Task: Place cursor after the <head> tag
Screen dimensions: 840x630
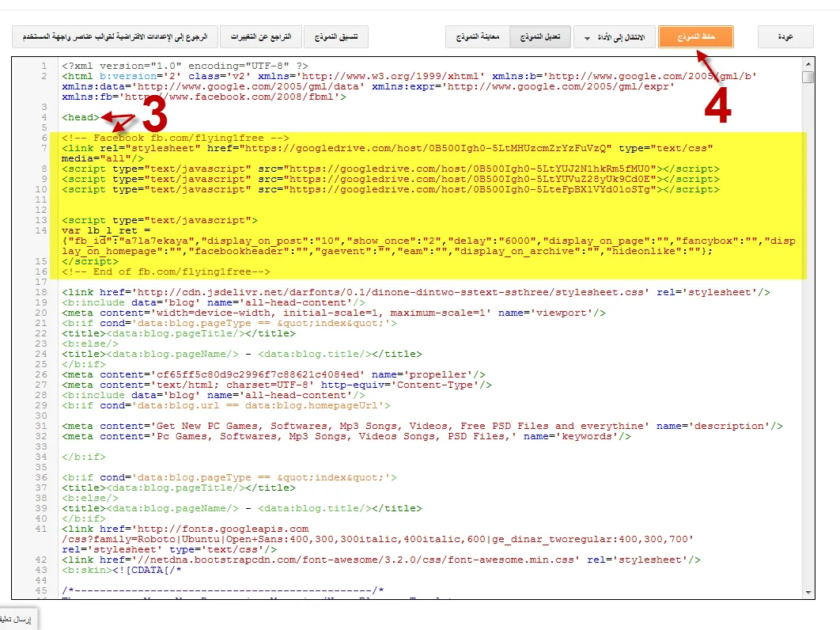Action: click(x=101, y=117)
